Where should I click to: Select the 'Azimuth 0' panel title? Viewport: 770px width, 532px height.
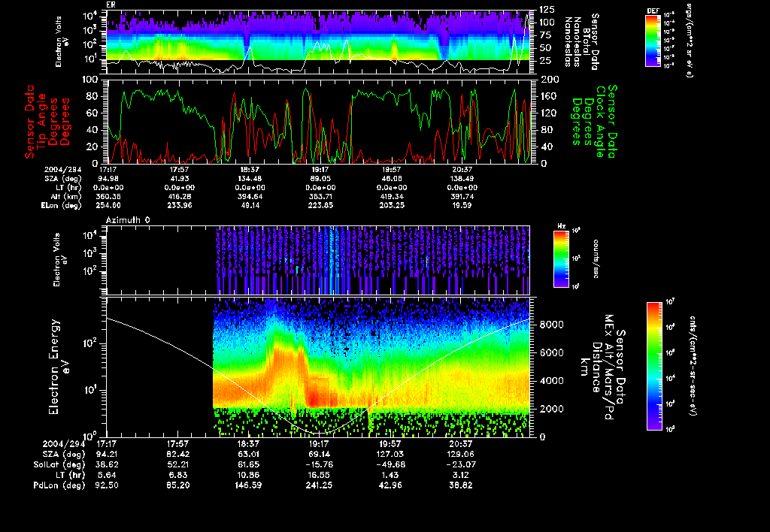tap(128, 220)
